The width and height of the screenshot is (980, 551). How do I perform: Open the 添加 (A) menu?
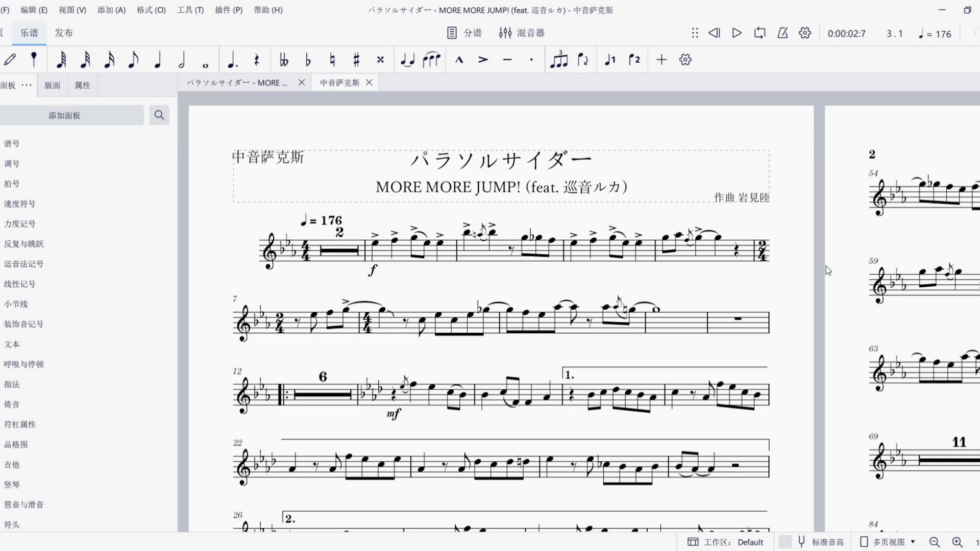(x=111, y=10)
